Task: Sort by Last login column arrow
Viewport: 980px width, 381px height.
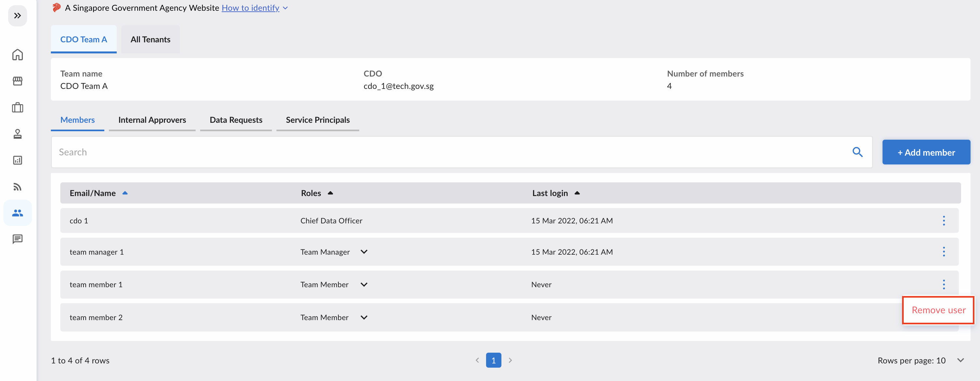Action: (x=577, y=193)
